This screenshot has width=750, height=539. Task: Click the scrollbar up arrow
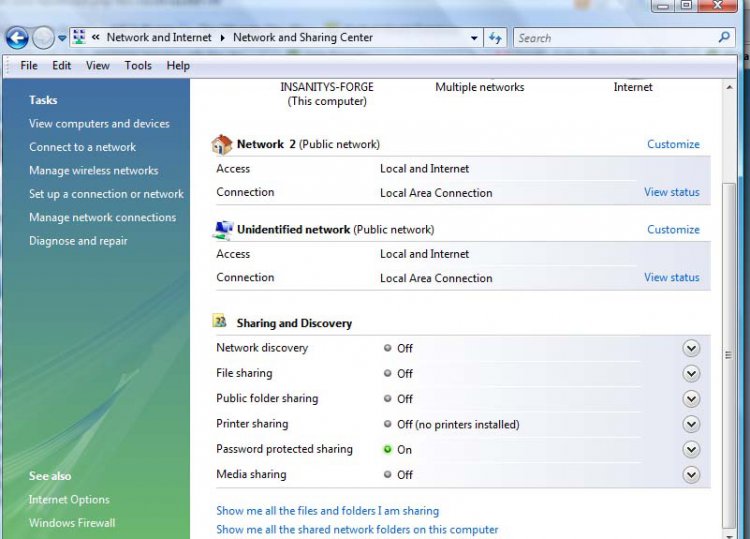(729, 88)
